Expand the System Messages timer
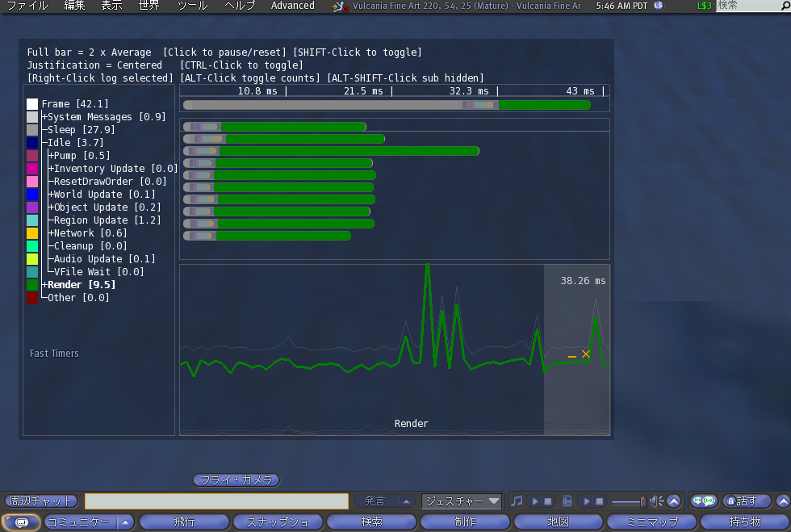The width and height of the screenshot is (791, 532). (45, 117)
